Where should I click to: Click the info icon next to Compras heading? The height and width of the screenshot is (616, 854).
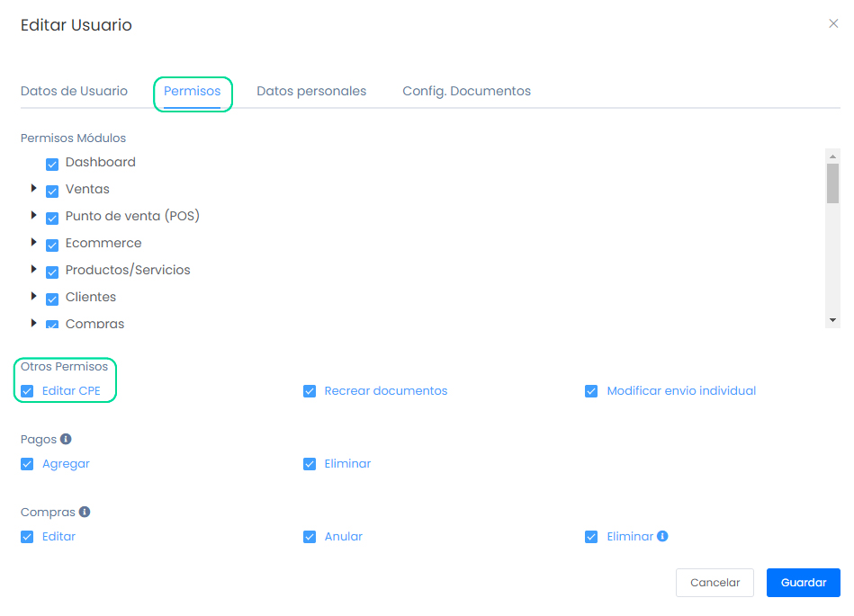coord(85,512)
